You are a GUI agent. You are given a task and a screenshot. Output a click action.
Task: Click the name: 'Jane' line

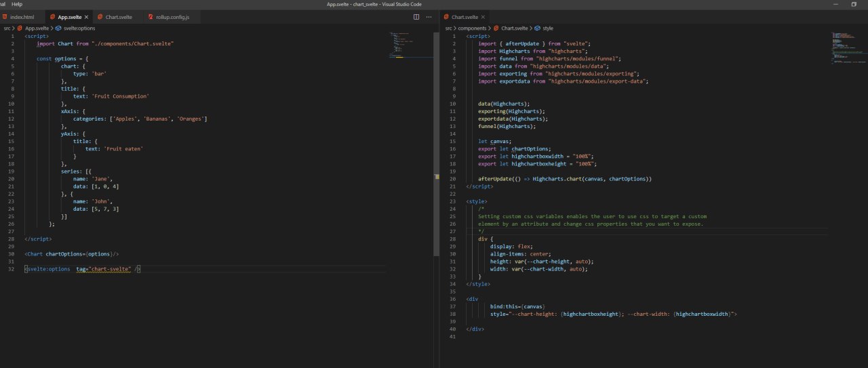tap(94, 178)
